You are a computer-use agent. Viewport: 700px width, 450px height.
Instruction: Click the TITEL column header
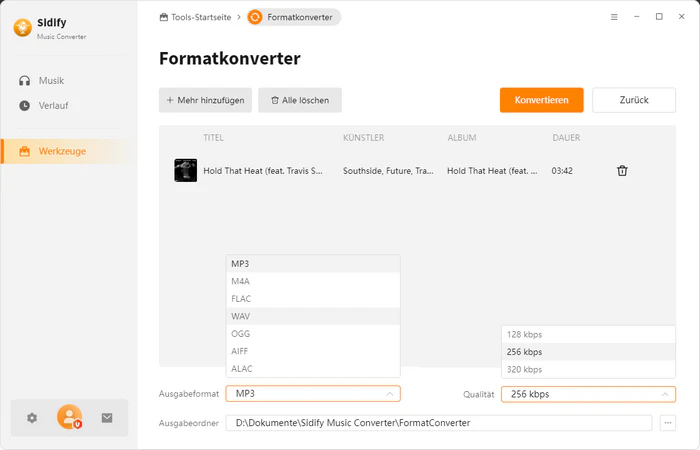click(x=213, y=138)
